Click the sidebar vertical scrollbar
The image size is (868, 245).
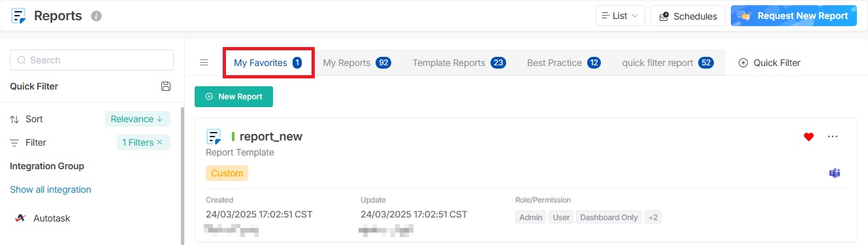182,176
